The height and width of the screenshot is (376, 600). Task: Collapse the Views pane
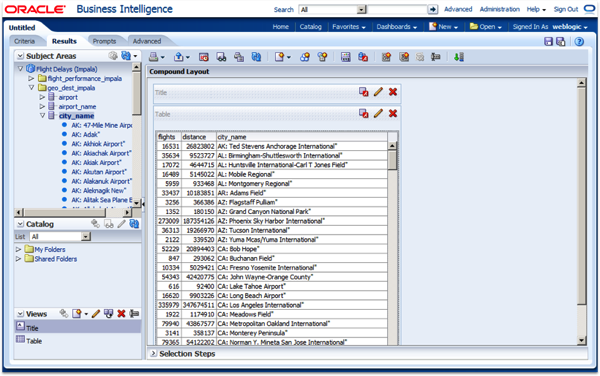tap(20, 314)
